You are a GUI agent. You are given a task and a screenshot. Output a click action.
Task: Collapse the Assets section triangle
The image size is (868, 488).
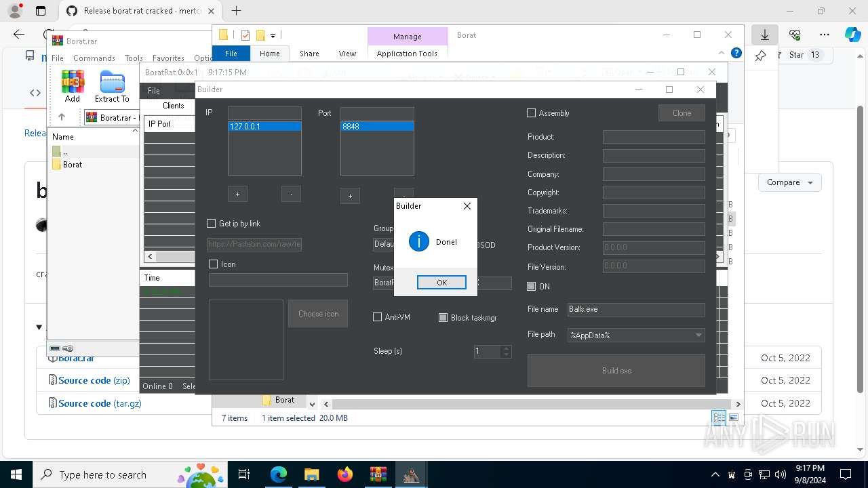click(39, 327)
